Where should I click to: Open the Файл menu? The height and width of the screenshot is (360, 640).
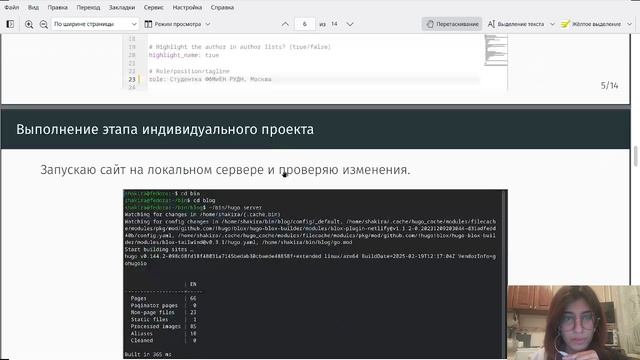(x=12, y=7)
